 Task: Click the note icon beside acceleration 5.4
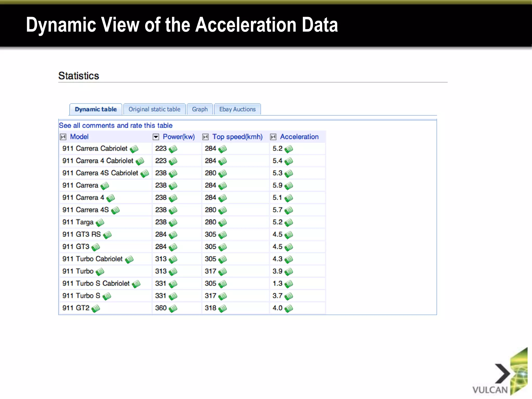pyautogui.click(x=289, y=161)
